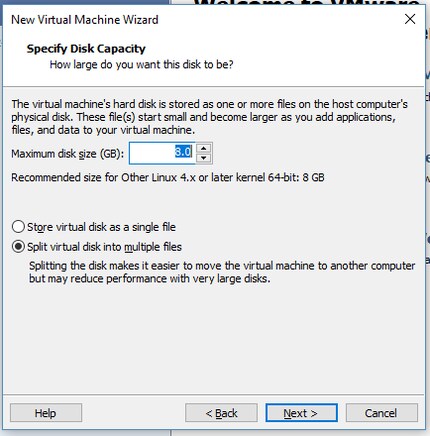Click the virtual machine's hard disk description paragraph
Screen dimensions: 430x436
point(209,117)
